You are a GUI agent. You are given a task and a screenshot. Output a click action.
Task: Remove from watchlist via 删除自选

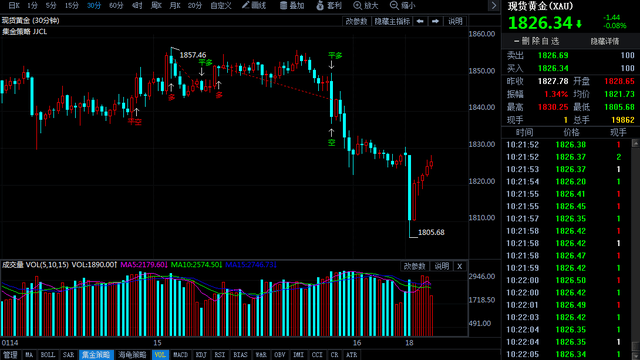click(536, 41)
